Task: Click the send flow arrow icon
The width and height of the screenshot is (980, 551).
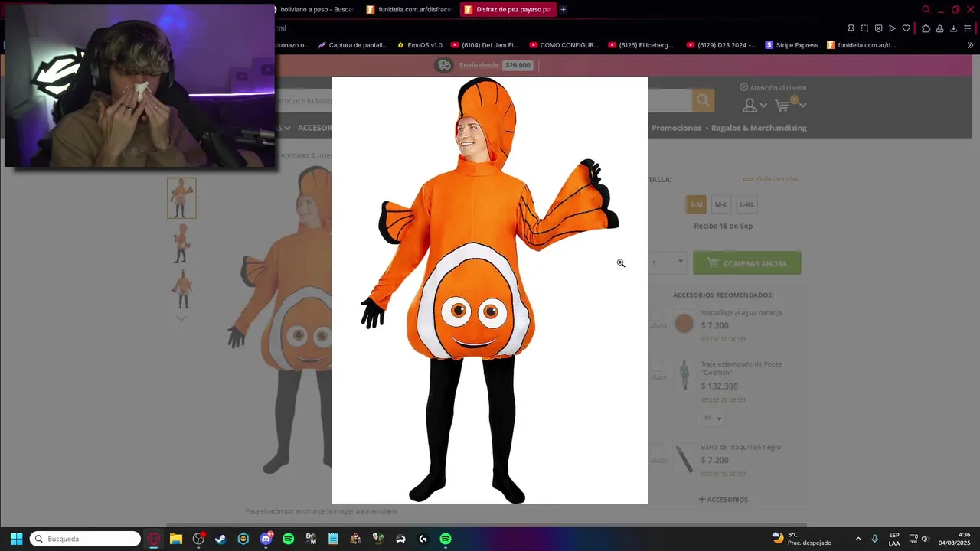Action: (x=892, y=28)
